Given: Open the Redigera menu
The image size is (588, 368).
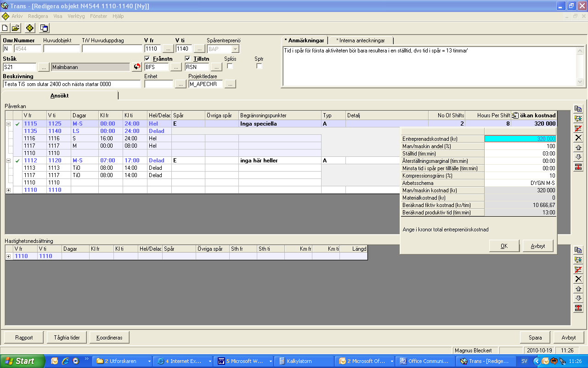Looking at the screenshot, I should [x=38, y=16].
